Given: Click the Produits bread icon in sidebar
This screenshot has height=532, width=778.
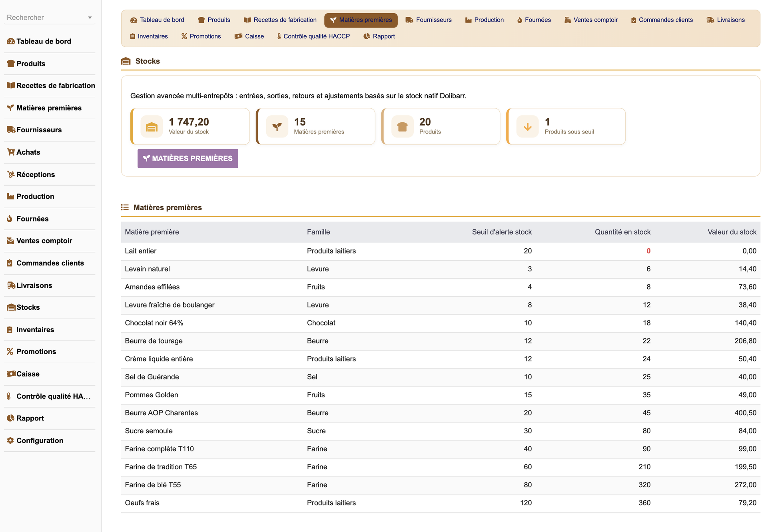Looking at the screenshot, I should coord(11,64).
